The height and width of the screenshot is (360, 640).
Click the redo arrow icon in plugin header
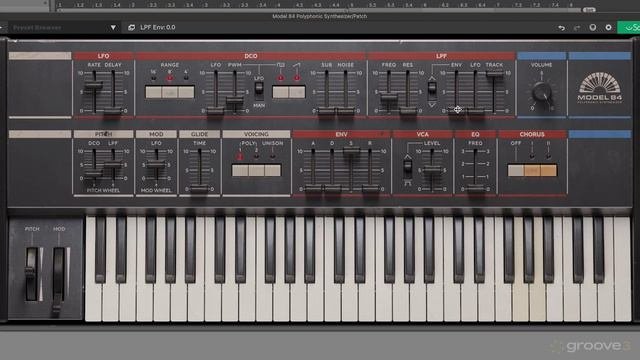point(577,28)
